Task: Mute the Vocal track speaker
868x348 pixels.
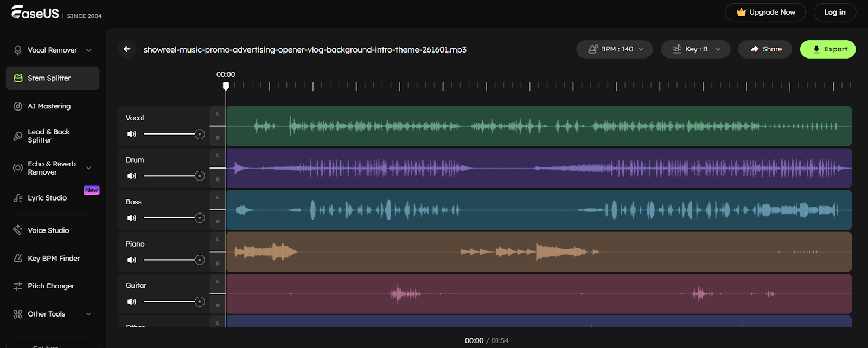Action: (132, 134)
